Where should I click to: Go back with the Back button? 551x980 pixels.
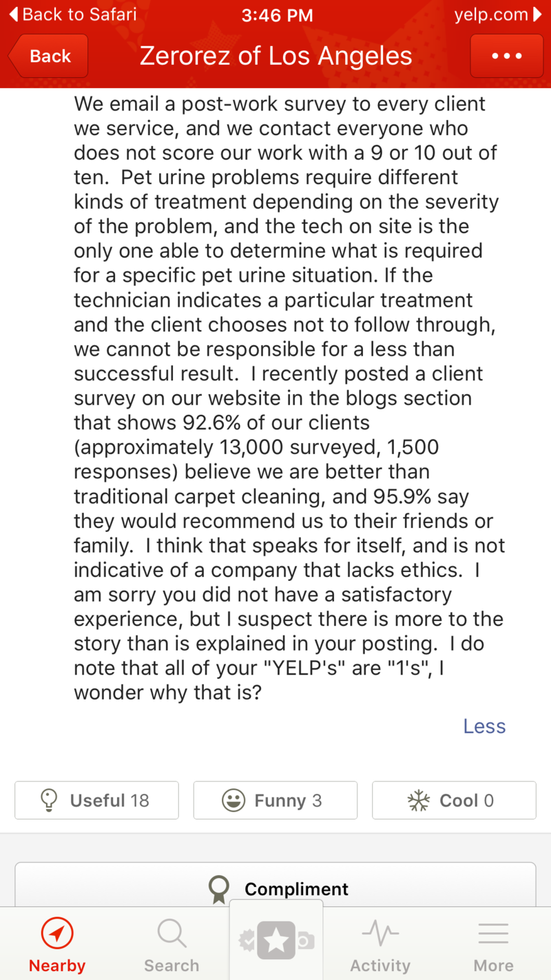coord(48,56)
